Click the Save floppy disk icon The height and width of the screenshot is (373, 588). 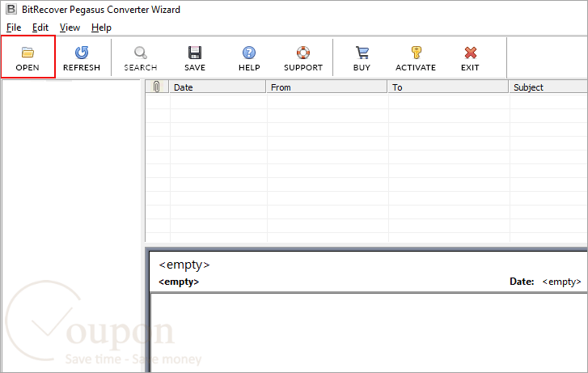[x=195, y=53]
